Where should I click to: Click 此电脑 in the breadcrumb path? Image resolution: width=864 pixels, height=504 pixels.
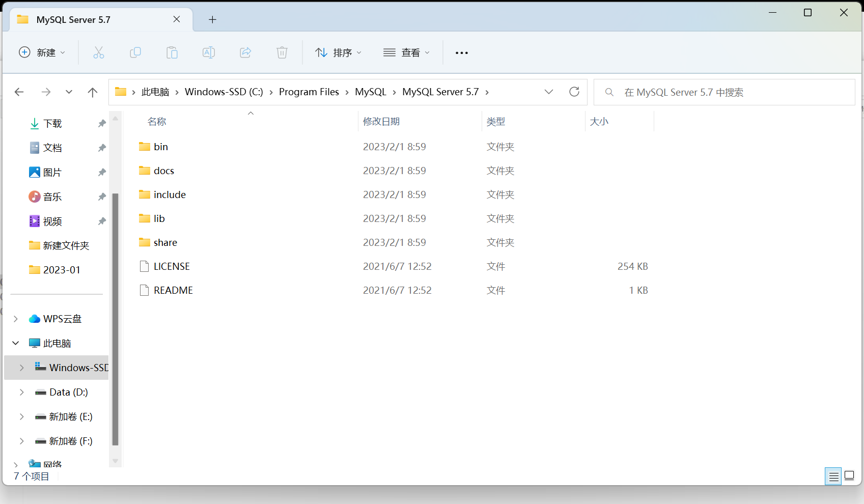(x=155, y=92)
